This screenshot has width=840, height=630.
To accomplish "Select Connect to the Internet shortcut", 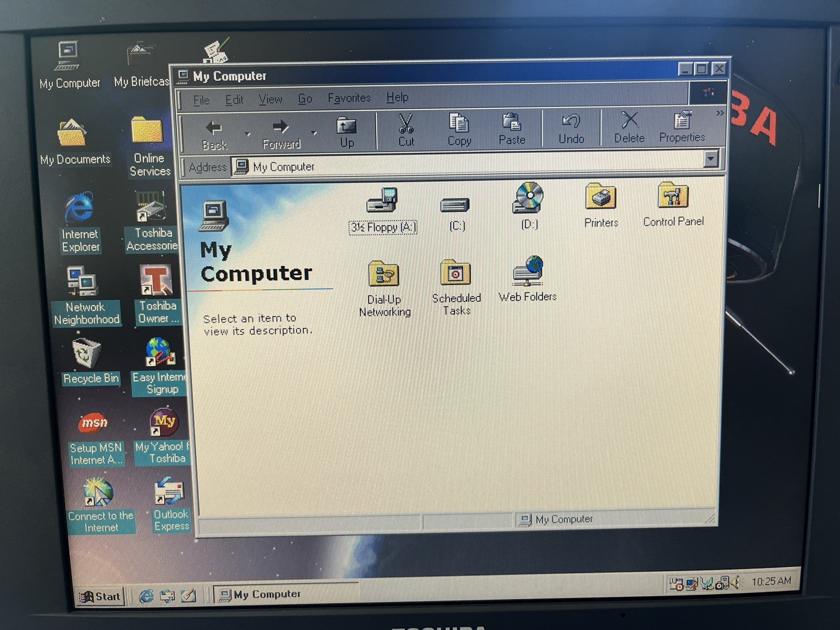I will 100,506.
